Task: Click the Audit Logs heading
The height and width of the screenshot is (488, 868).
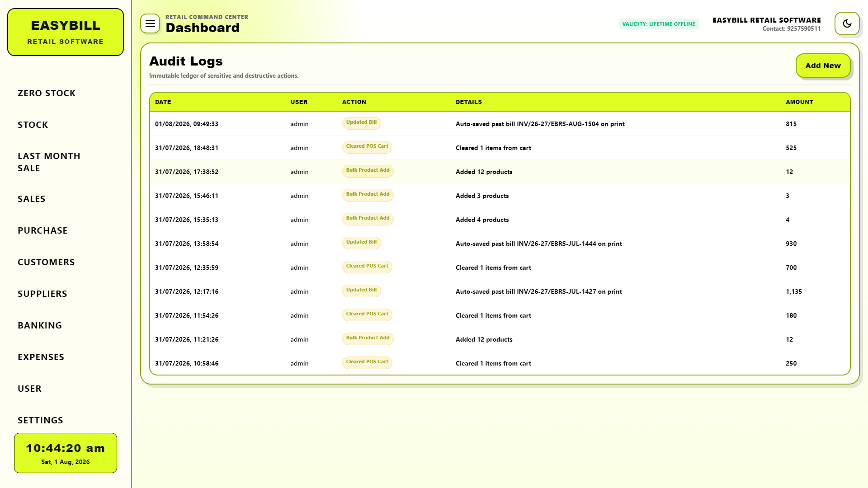Action: (186, 61)
